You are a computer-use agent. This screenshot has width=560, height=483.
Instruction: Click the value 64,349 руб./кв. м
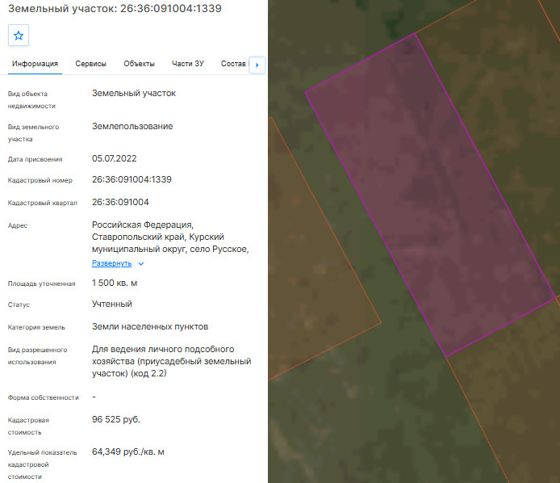(128, 452)
